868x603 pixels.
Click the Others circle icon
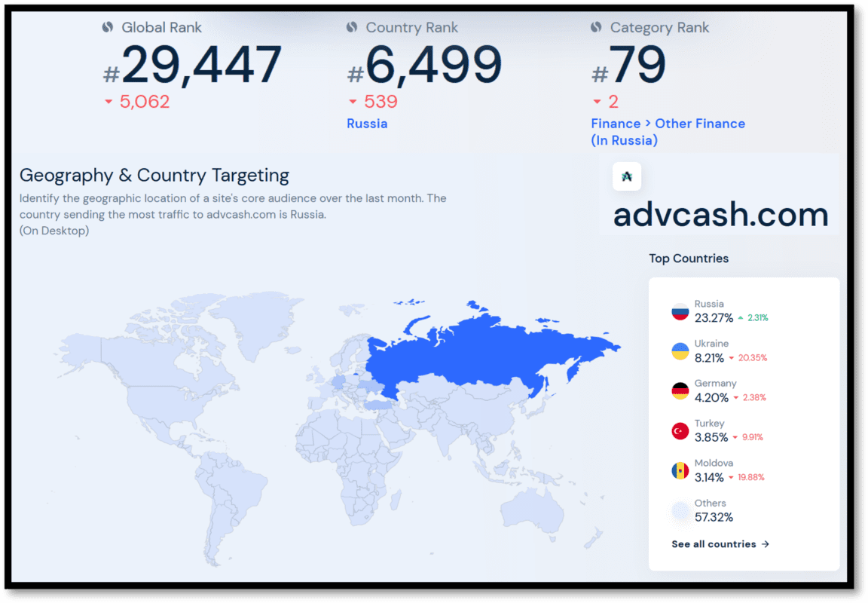(680, 510)
